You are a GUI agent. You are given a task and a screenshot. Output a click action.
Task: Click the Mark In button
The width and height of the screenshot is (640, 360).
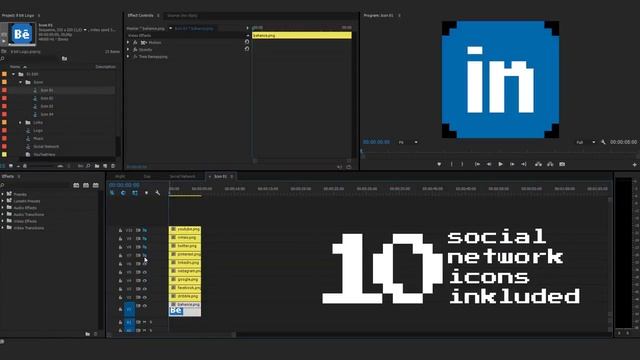coord(451,164)
